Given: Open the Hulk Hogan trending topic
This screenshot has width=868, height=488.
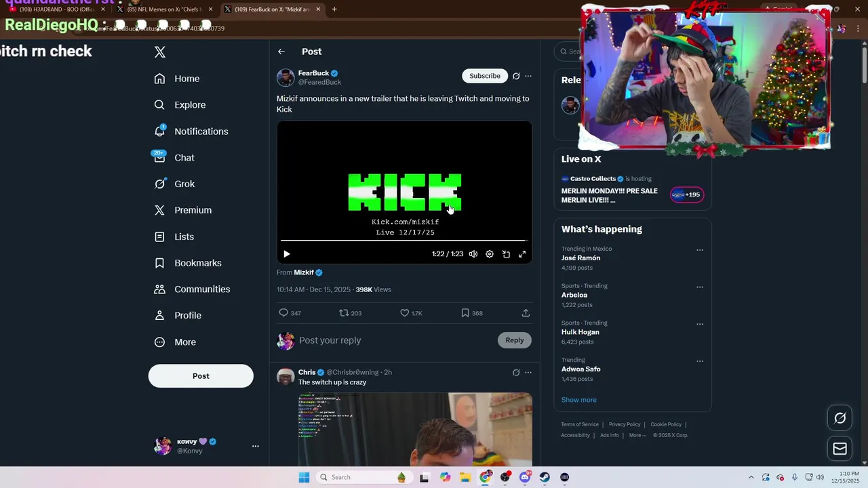Looking at the screenshot, I should (x=580, y=332).
